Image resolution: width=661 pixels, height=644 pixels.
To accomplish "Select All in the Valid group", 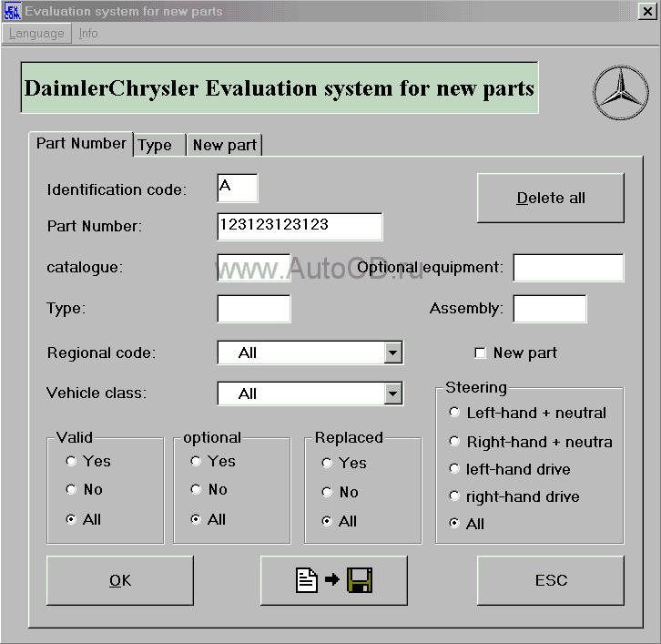I will point(71,519).
